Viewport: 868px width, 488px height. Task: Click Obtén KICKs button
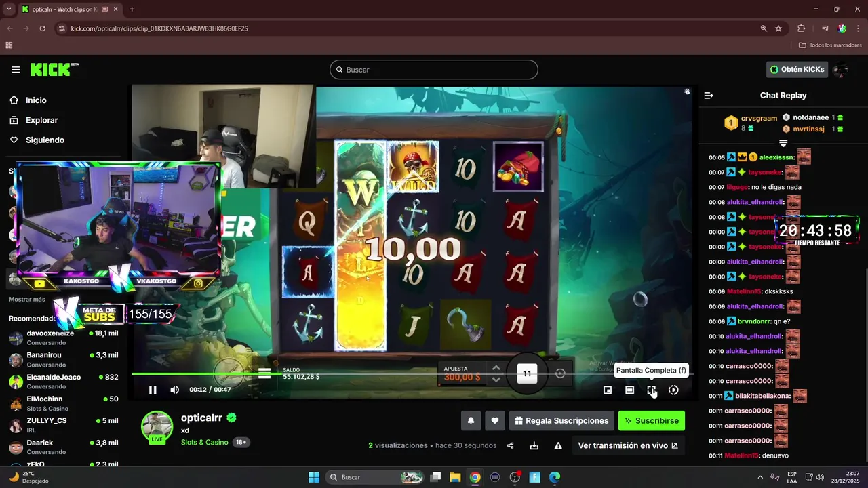(x=797, y=69)
